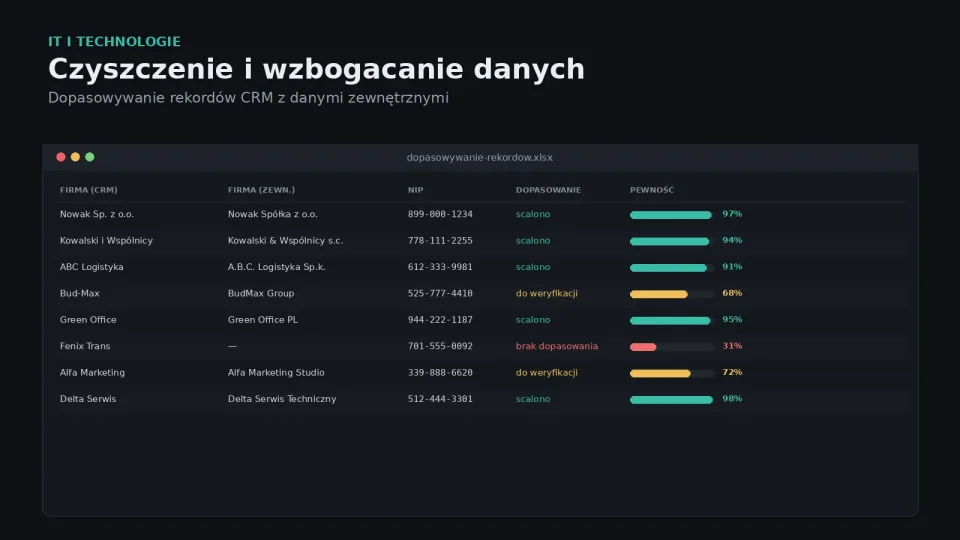The image size is (960, 540).
Task: Click the 98% confidence bar
Action: click(x=672, y=400)
